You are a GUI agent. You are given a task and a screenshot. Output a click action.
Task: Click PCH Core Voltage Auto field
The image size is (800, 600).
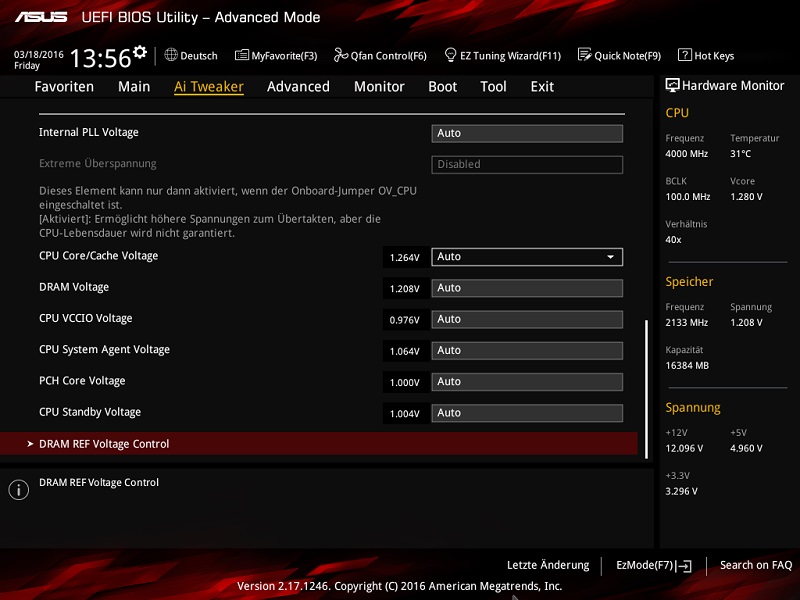[527, 382]
